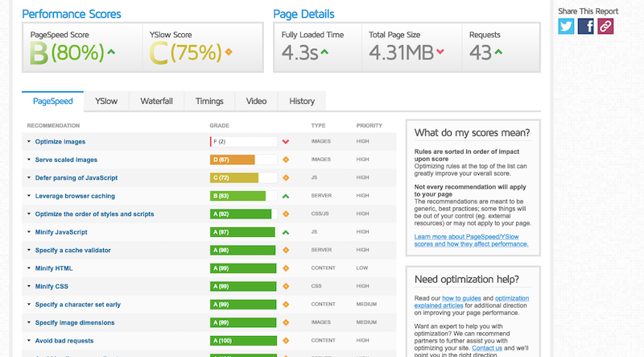Click the F (2) grade bar
The width and height of the screenshot is (644, 357).
(242, 142)
